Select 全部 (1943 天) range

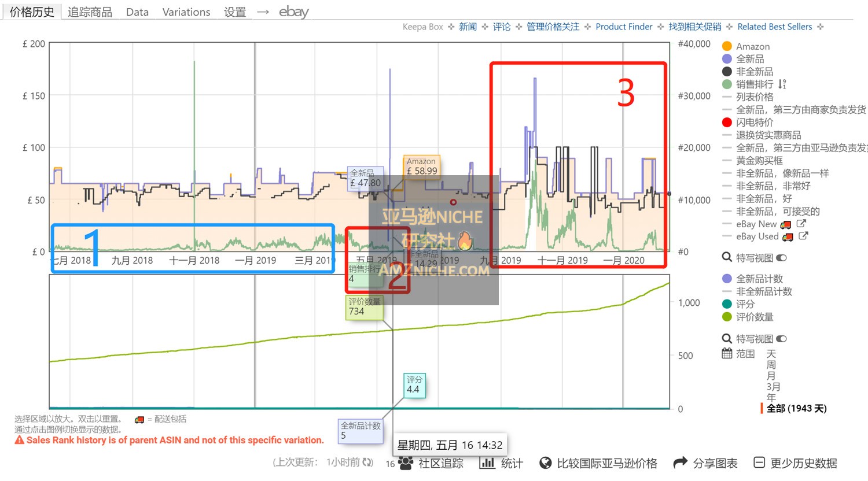(796, 409)
